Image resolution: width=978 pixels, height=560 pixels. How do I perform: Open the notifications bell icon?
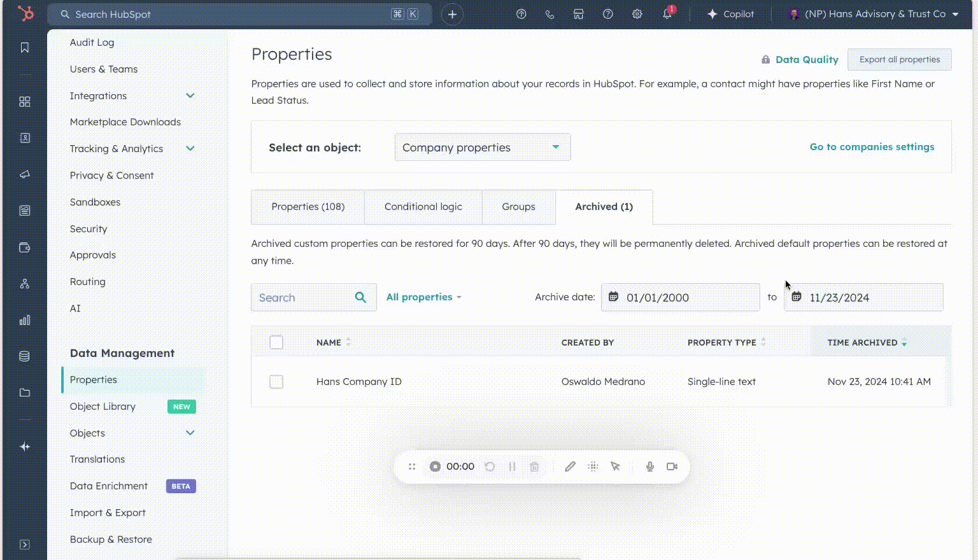coord(667,13)
